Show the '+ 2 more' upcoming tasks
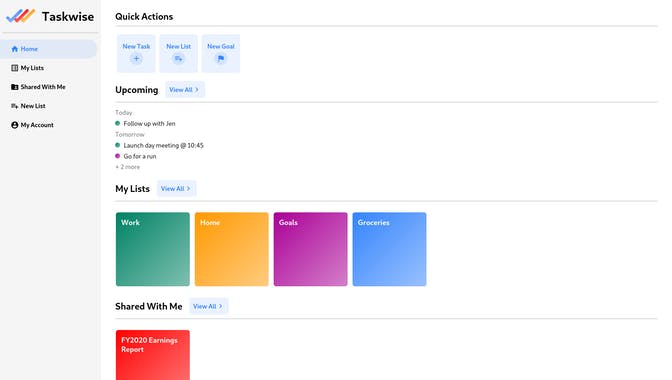This screenshot has width=672, height=380. [x=128, y=167]
